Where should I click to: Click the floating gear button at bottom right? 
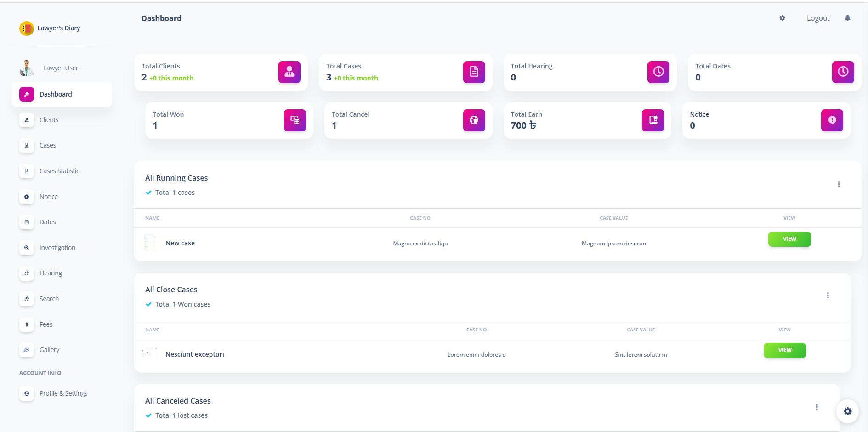(x=848, y=411)
